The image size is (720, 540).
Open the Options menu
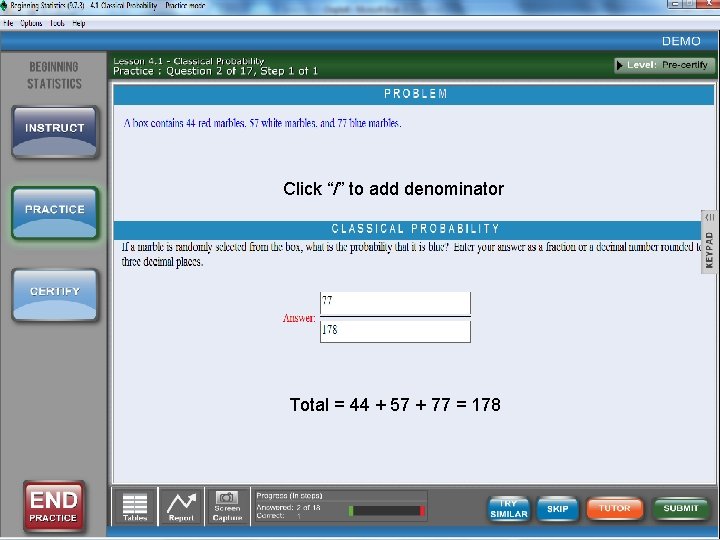coord(31,23)
